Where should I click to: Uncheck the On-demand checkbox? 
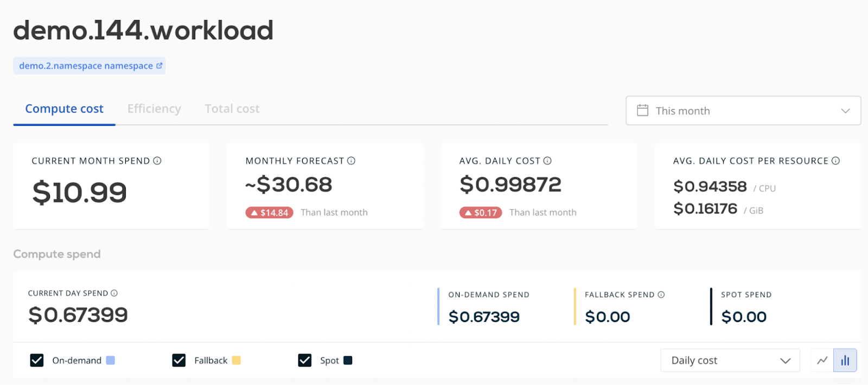pyautogui.click(x=37, y=361)
